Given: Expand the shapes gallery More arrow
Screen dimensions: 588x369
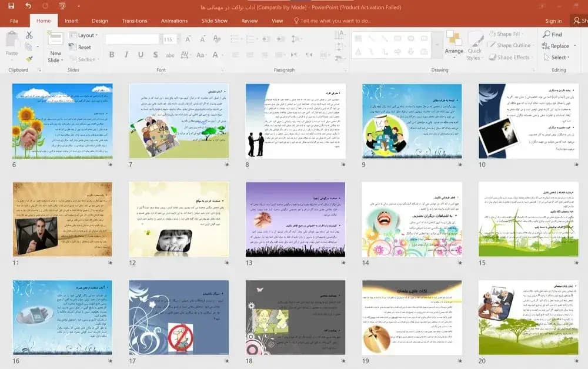Looking at the screenshot, I should pyautogui.click(x=437, y=45).
